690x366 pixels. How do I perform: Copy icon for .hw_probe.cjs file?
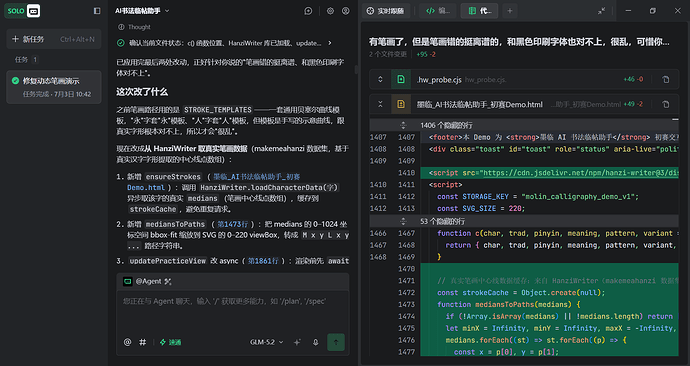[665, 79]
